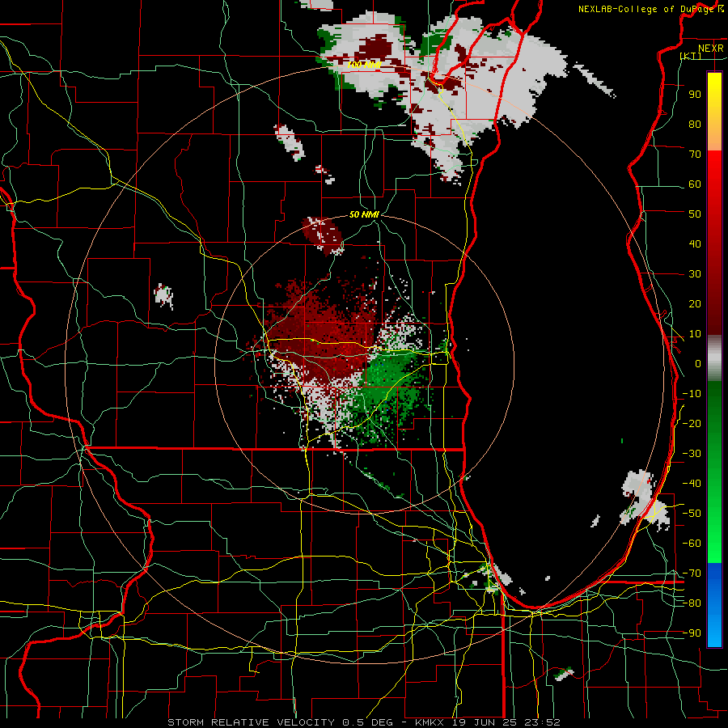Click the positive 90 scale value
Viewport: 728px width, 728px height.
(x=695, y=95)
